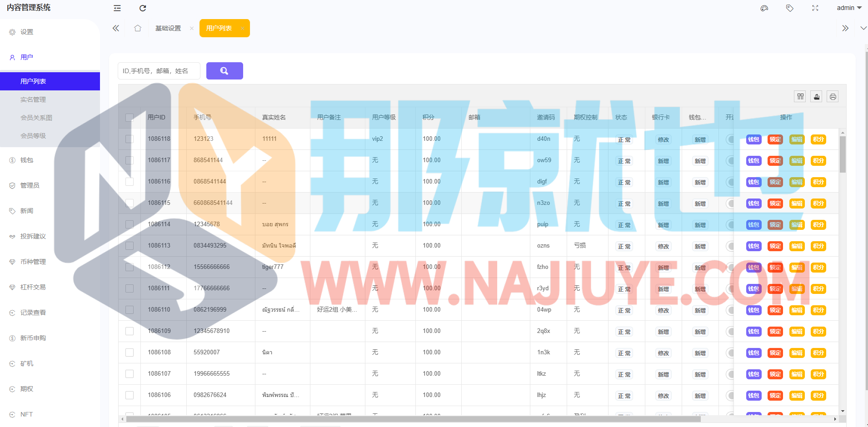This screenshot has width=868, height=427.
Task: Click the export icon above table
Action: pyautogui.click(x=817, y=96)
